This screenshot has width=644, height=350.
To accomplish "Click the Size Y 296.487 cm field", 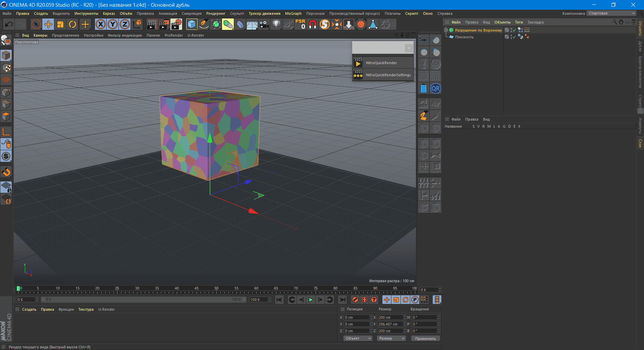I will [389, 324].
